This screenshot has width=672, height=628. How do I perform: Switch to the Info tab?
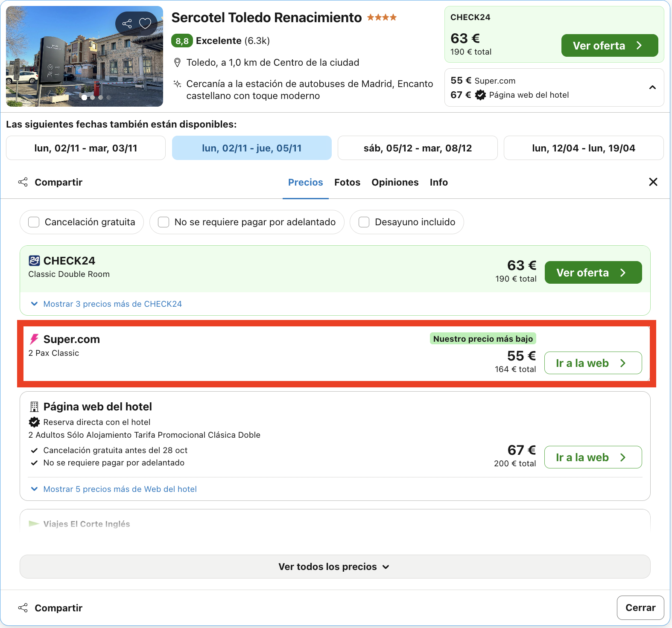coord(439,183)
